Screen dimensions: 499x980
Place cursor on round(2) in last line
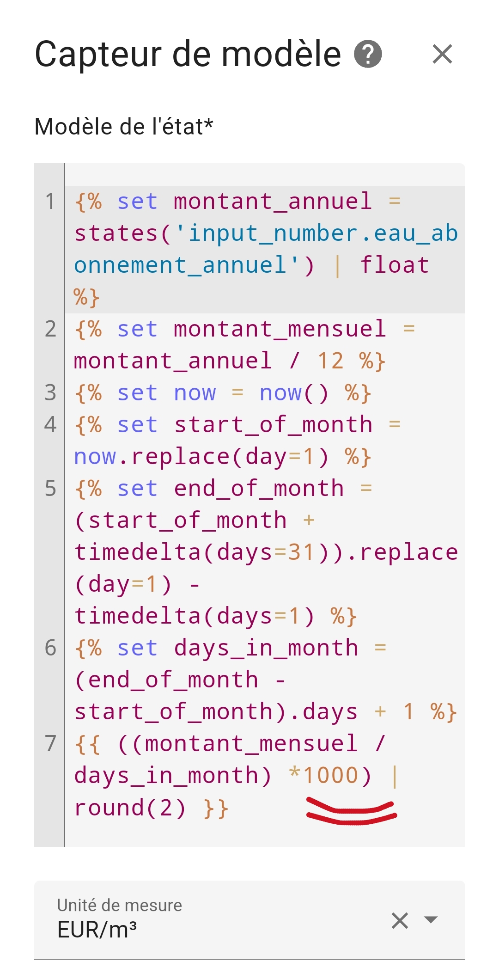point(130,808)
